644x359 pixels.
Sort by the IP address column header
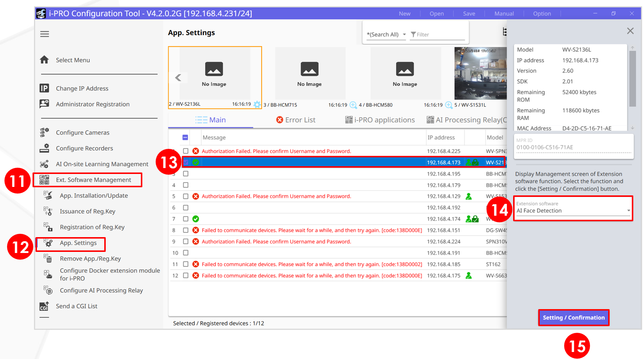click(441, 137)
